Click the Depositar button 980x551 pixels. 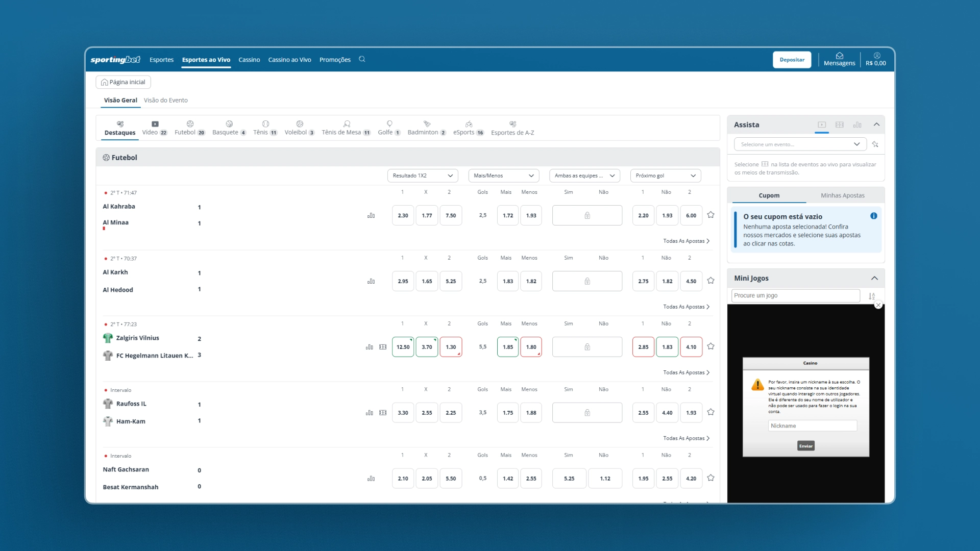click(x=792, y=60)
